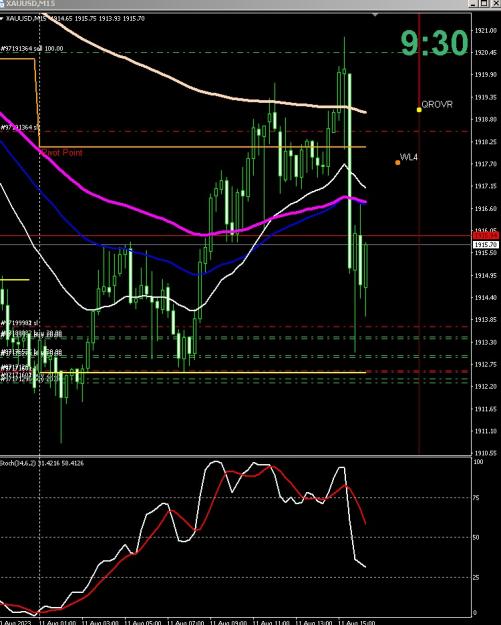Click the 1913.85 price scale value

click(x=485, y=320)
